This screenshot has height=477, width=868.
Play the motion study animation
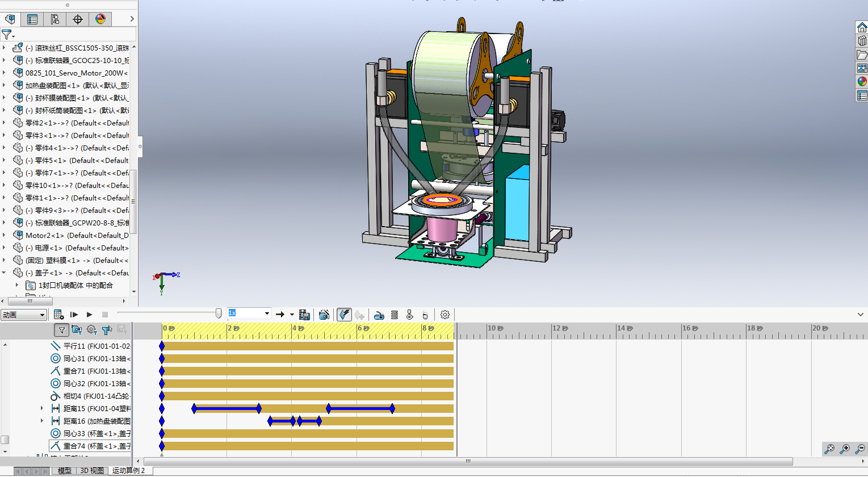pos(89,314)
